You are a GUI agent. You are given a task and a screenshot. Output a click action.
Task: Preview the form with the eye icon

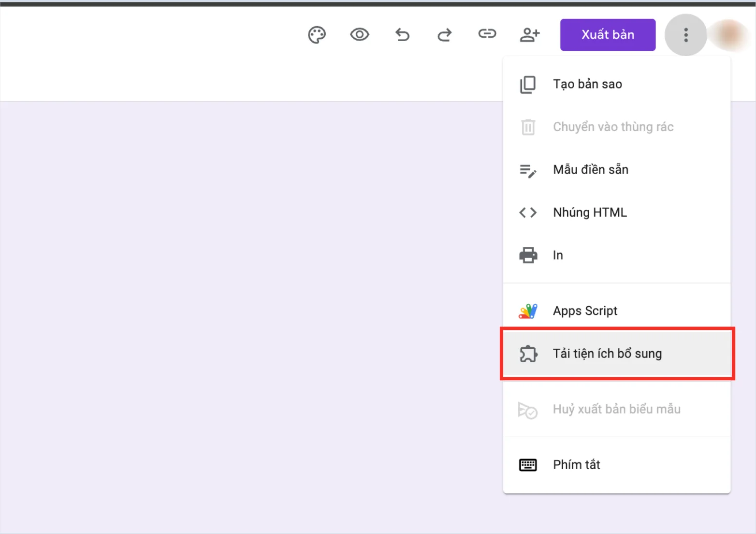point(359,34)
